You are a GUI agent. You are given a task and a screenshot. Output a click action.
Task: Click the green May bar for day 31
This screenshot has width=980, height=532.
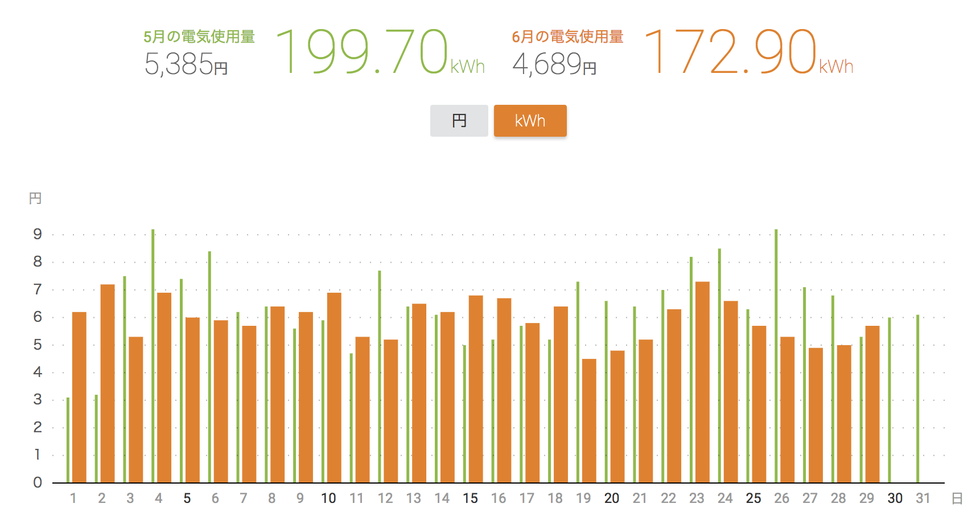click(918, 399)
